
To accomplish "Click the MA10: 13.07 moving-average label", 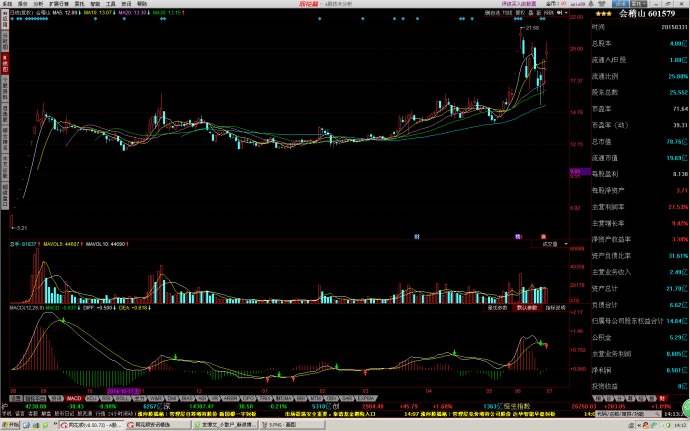I will 99,13.
